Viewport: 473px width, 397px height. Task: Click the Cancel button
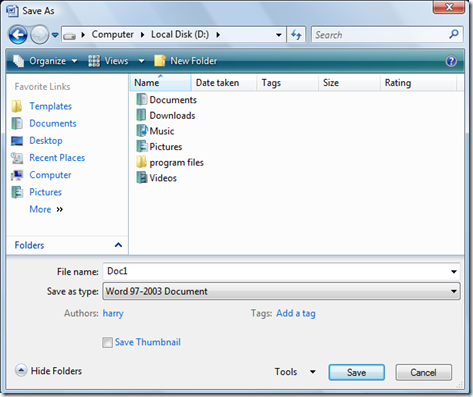point(423,372)
